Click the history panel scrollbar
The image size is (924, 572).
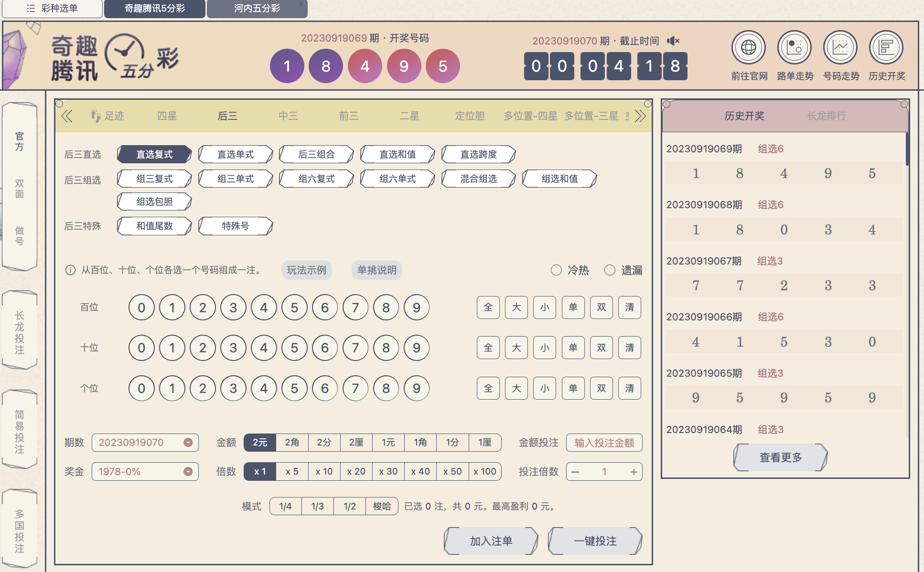point(907,149)
